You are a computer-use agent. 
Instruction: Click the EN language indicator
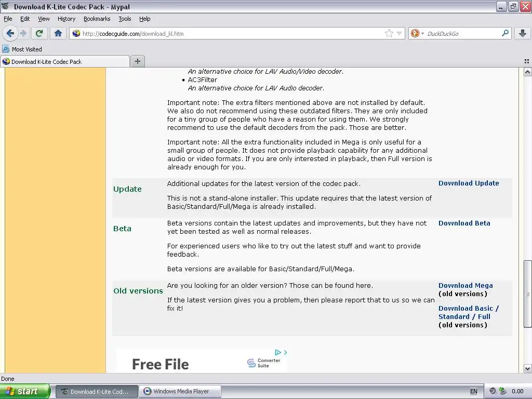point(474,391)
